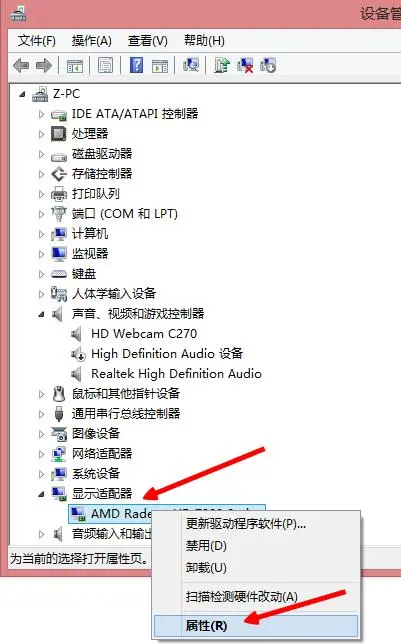401x644 pixels.
Task: Click the uninstall device toolbar icon with red X
Action: (x=245, y=65)
